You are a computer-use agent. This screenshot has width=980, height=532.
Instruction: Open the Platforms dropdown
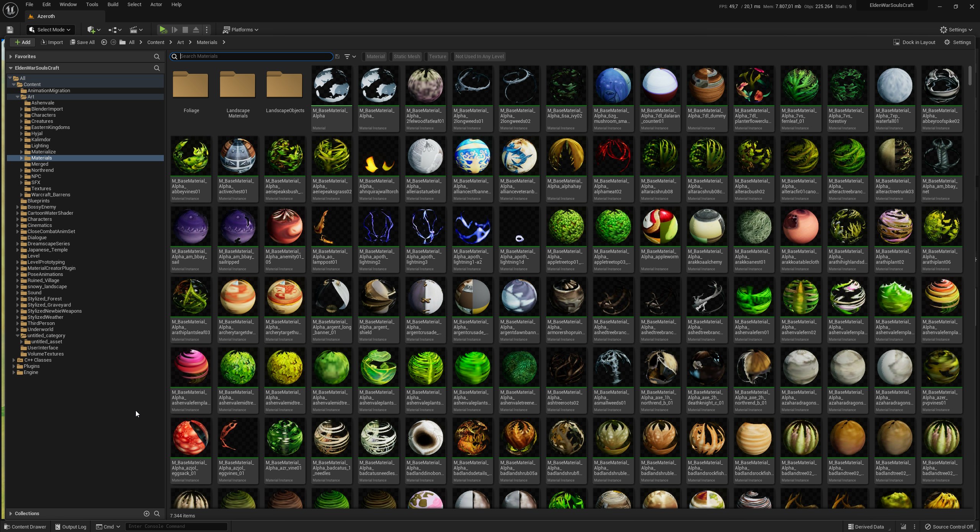(240, 30)
